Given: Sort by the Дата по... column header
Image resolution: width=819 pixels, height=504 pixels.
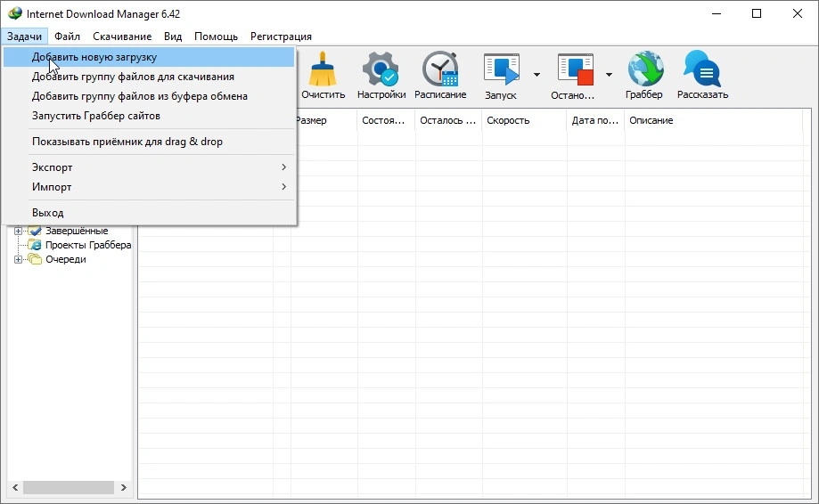Looking at the screenshot, I should pyautogui.click(x=595, y=120).
